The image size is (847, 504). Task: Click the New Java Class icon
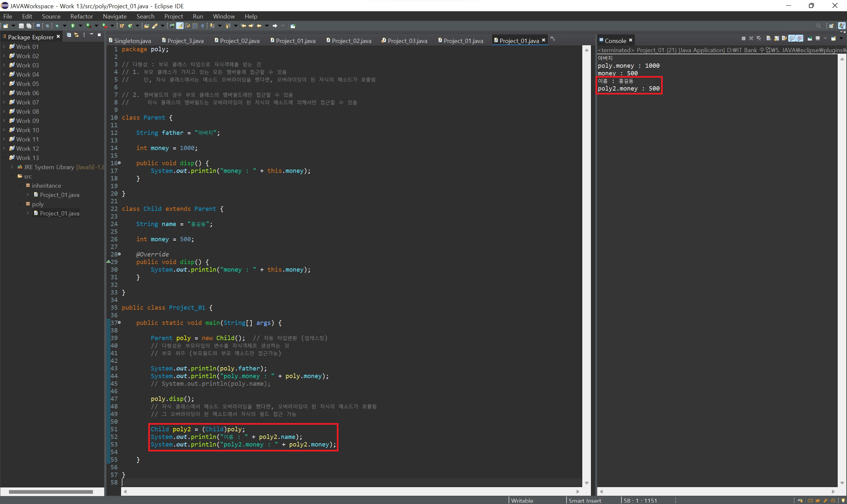(130, 26)
